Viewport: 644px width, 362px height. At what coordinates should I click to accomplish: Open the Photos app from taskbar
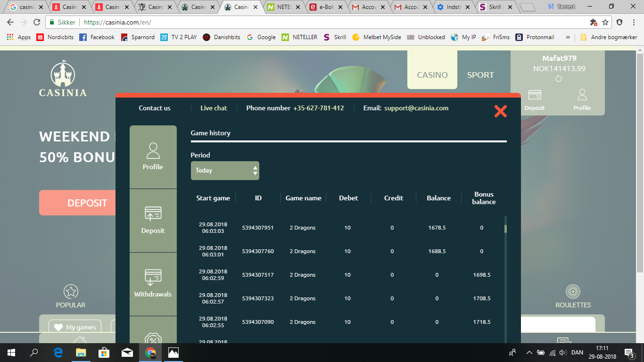click(173, 353)
